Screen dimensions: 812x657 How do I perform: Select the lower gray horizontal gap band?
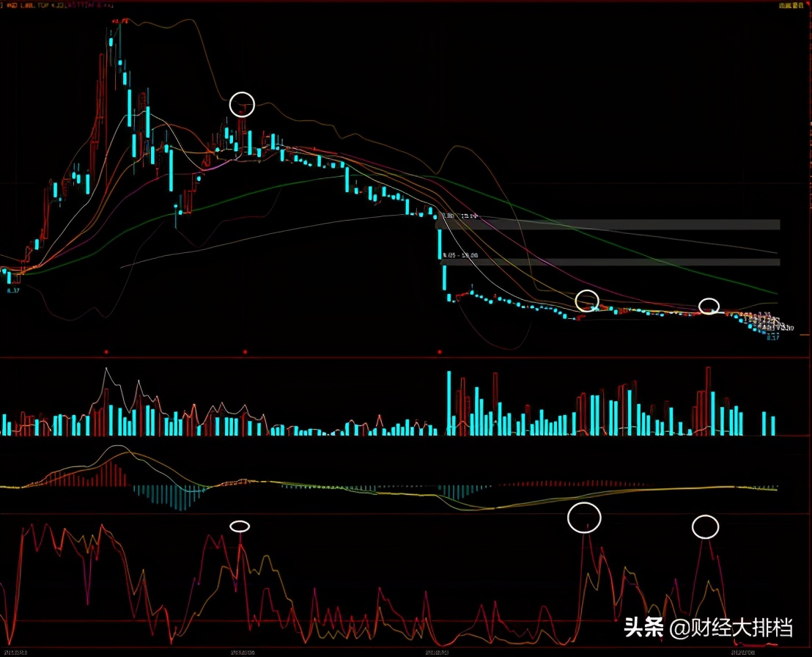pos(610,263)
